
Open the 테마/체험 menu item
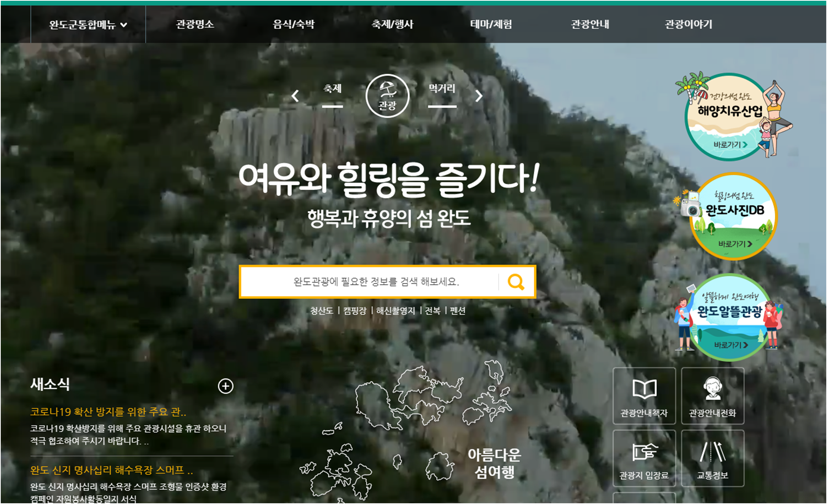(491, 24)
